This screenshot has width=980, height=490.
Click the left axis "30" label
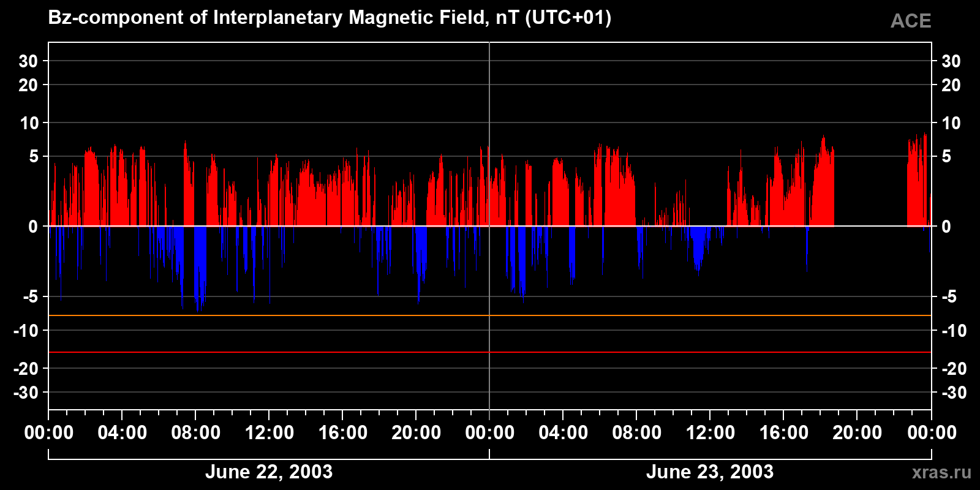(28, 61)
